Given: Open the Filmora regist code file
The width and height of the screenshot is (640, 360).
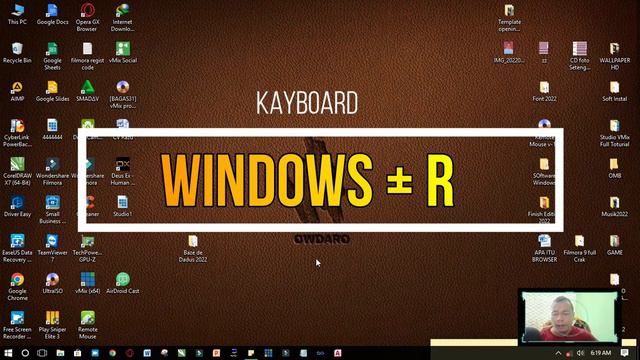Looking at the screenshot, I should [87, 56].
